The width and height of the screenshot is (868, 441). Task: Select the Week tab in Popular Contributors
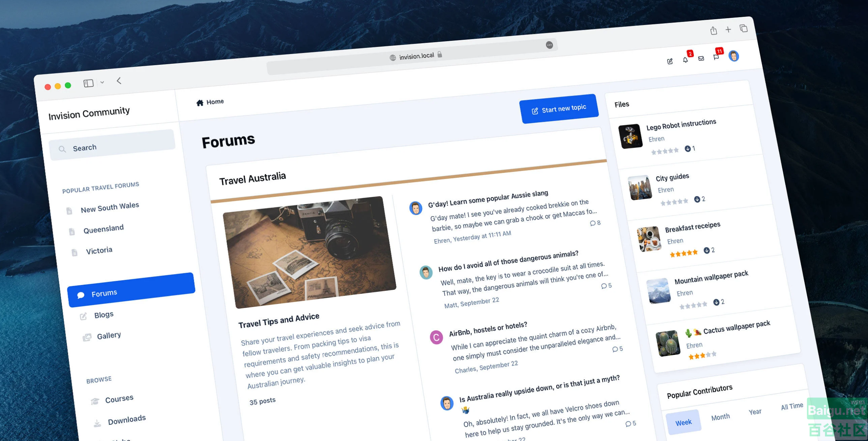(683, 422)
